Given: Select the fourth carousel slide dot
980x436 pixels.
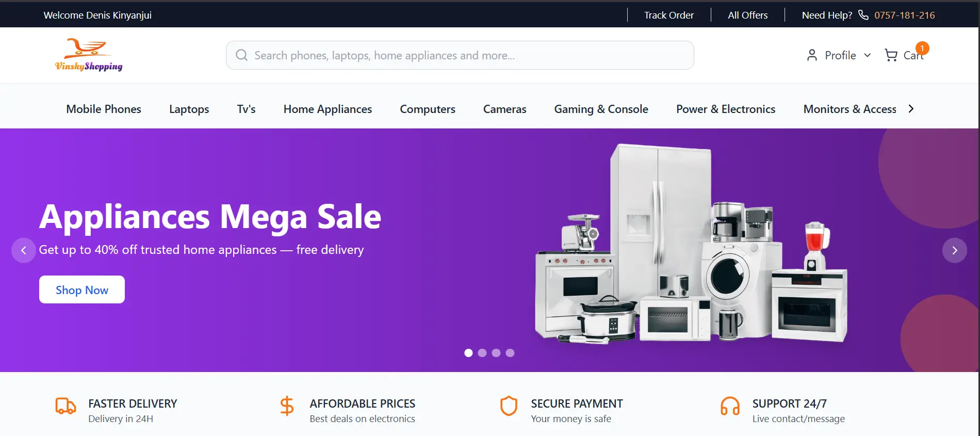Looking at the screenshot, I should 510,353.
